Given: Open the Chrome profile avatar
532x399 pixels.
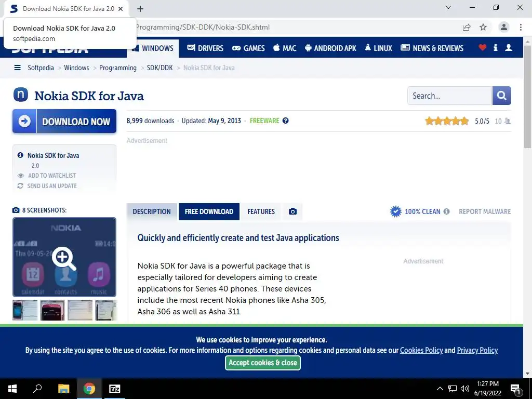Looking at the screenshot, I should [504, 27].
